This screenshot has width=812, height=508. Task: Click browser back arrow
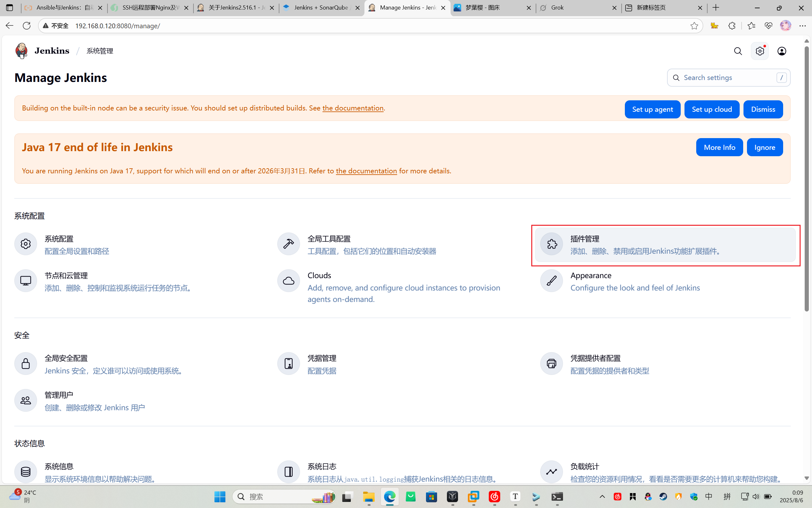coord(10,25)
